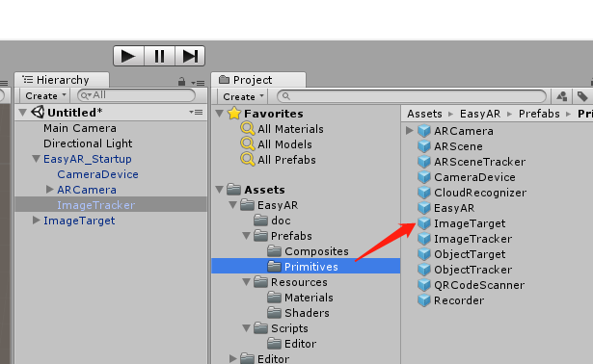593x364 pixels.
Task: Select the Prefabs folder in tree
Action: click(x=291, y=236)
